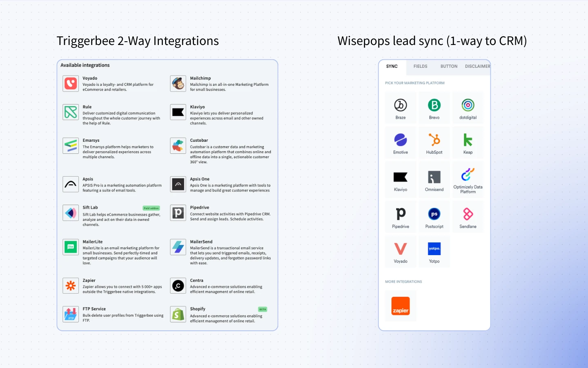
Task: Choose dotdigital platform tile
Action: [x=468, y=108]
